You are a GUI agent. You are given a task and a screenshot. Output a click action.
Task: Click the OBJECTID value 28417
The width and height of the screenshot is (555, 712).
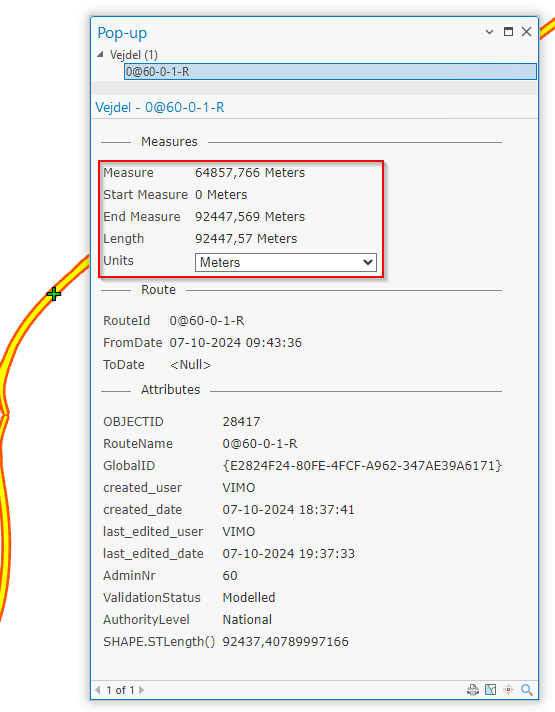pyautogui.click(x=241, y=422)
